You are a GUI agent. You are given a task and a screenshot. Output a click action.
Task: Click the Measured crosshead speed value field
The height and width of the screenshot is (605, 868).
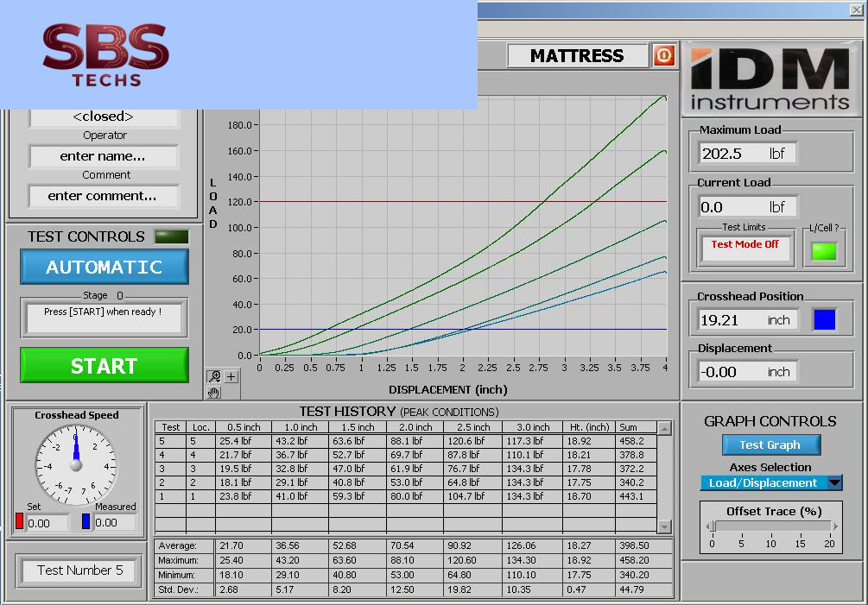point(114,522)
